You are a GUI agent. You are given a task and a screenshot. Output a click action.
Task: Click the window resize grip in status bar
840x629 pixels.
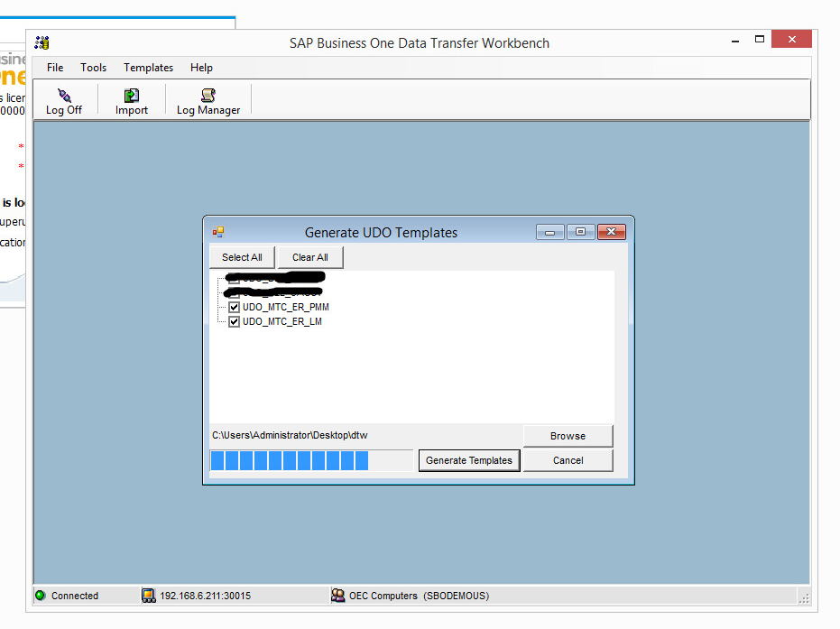[804, 598]
